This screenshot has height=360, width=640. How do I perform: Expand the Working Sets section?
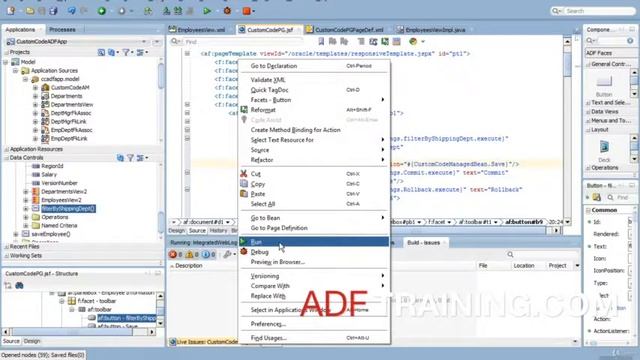click(7, 256)
